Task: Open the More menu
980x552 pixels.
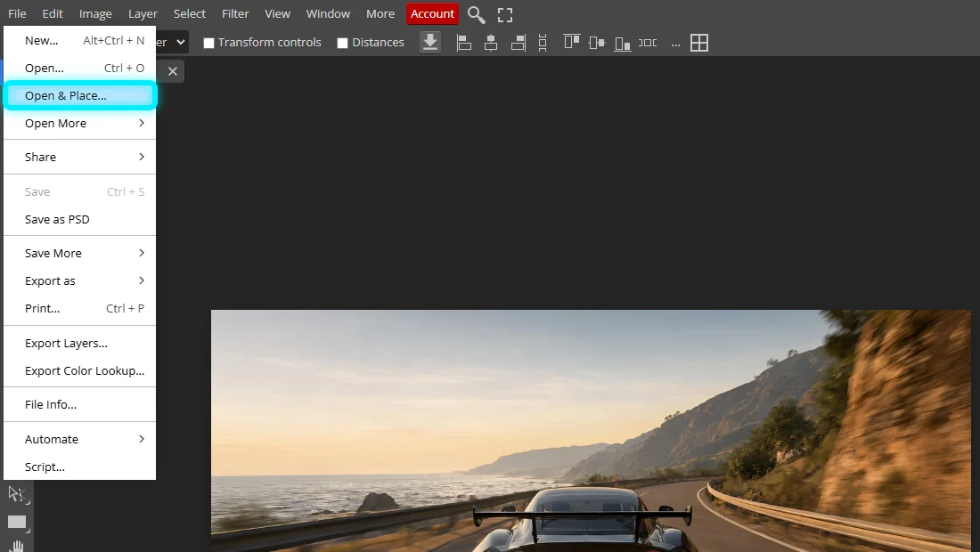Action: (380, 13)
